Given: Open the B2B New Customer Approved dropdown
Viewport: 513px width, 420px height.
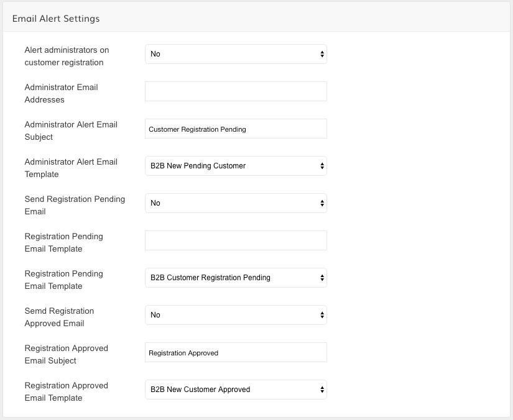Looking at the screenshot, I should (236, 390).
